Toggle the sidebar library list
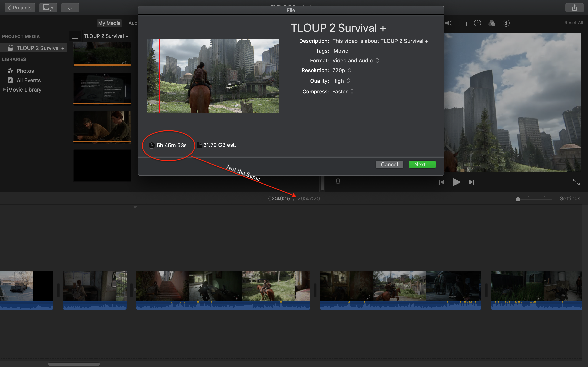Viewport: 588px width, 367px height. click(x=75, y=36)
